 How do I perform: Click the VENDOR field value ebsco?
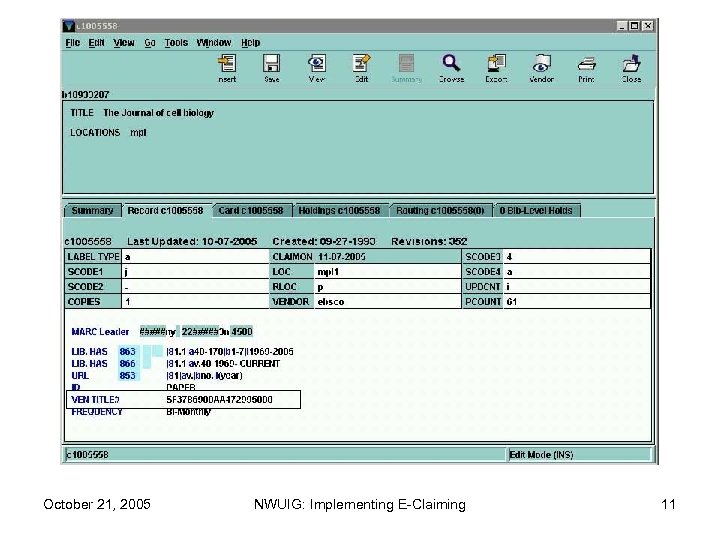pos(388,302)
